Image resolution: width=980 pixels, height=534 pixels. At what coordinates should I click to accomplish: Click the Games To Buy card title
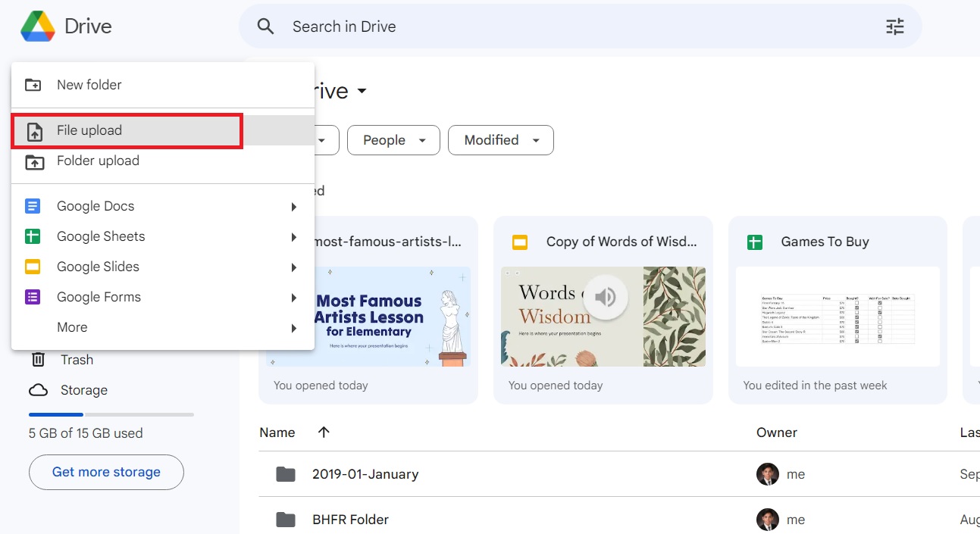click(825, 242)
